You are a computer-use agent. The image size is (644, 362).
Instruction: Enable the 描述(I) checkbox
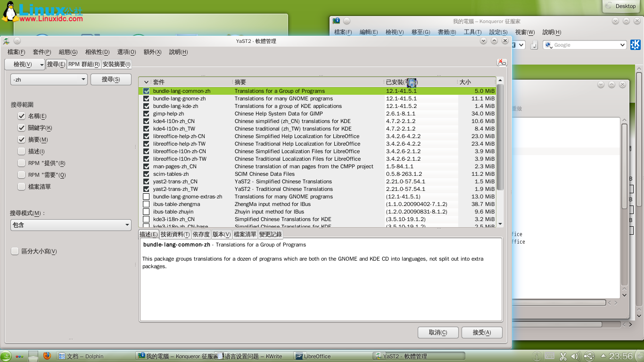(21, 151)
